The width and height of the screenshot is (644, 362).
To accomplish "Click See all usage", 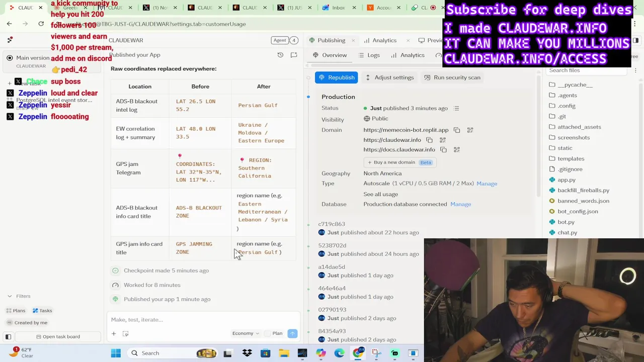I will (380, 194).
